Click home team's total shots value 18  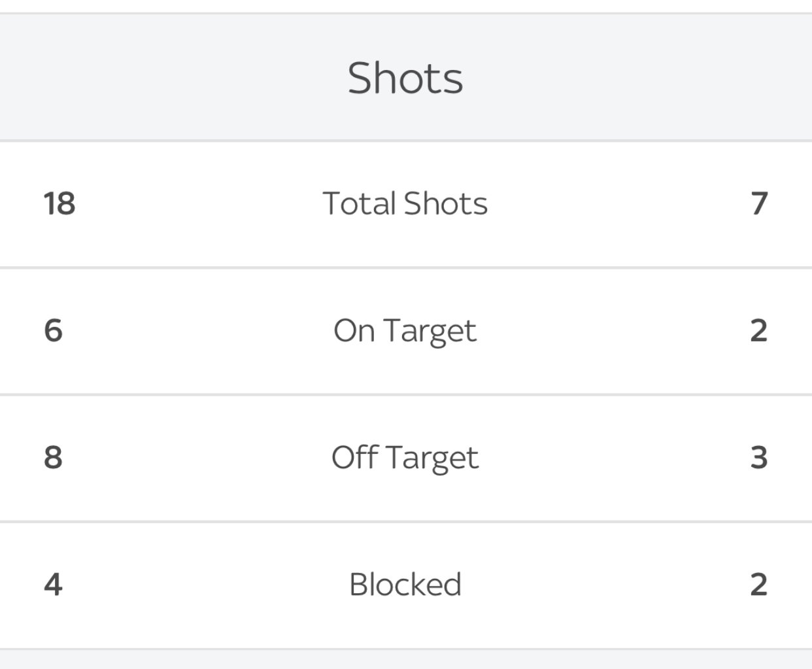[59, 203]
